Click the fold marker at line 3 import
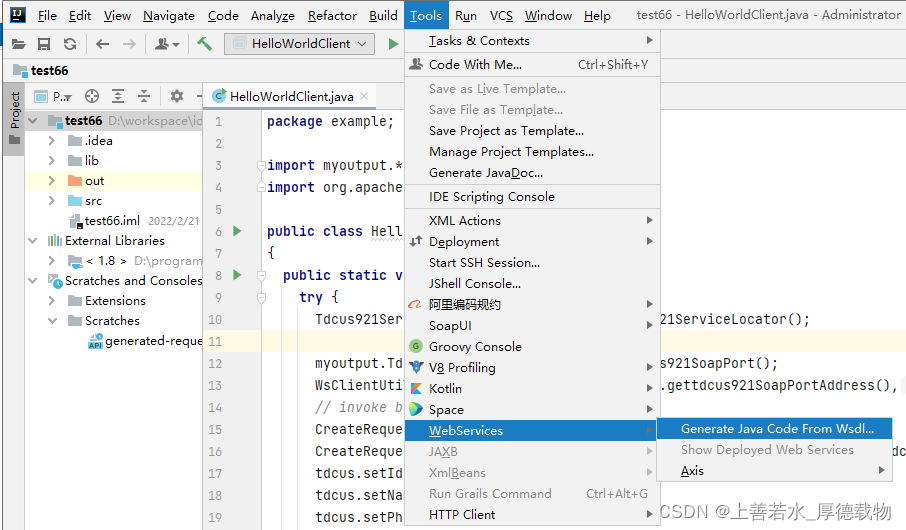Screen dimensions: 906x530 (261, 165)
